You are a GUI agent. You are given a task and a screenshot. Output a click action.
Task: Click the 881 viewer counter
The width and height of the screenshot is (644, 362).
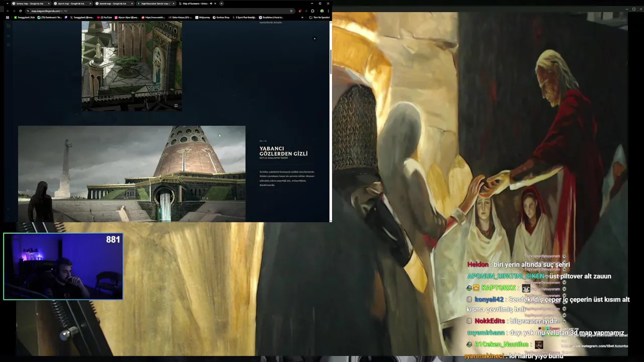tap(113, 240)
